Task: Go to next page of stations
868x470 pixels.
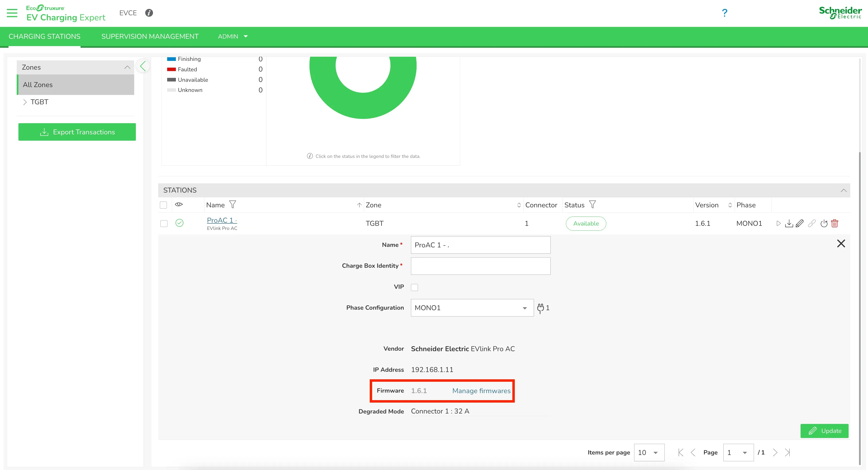Action: pyautogui.click(x=775, y=453)
